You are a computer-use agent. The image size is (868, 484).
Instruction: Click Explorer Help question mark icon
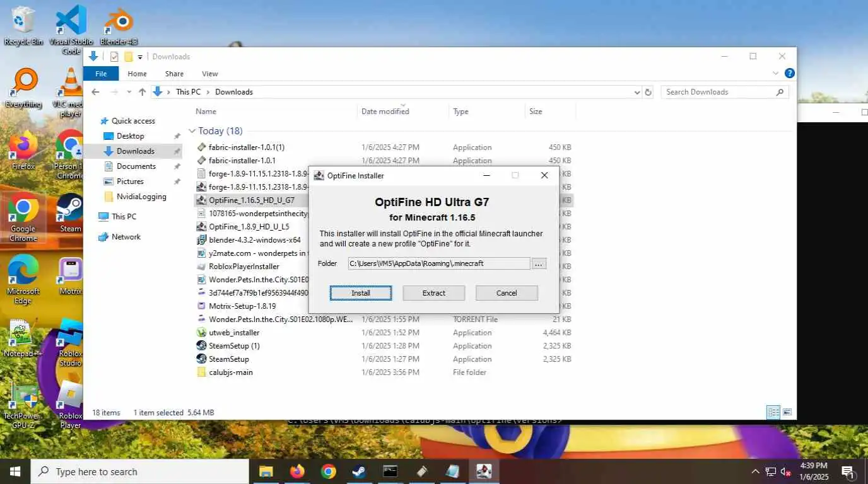click(789, 74)
